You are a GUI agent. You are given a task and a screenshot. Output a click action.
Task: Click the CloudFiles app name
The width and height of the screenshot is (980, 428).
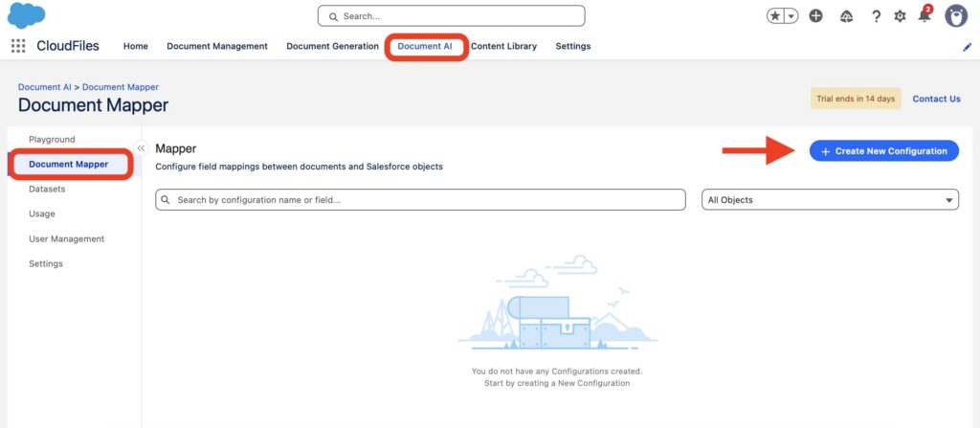click(x=68, y=46)
